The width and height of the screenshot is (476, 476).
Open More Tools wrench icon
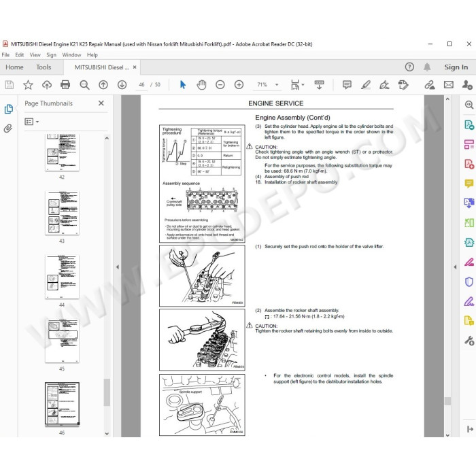pos(469,341)
